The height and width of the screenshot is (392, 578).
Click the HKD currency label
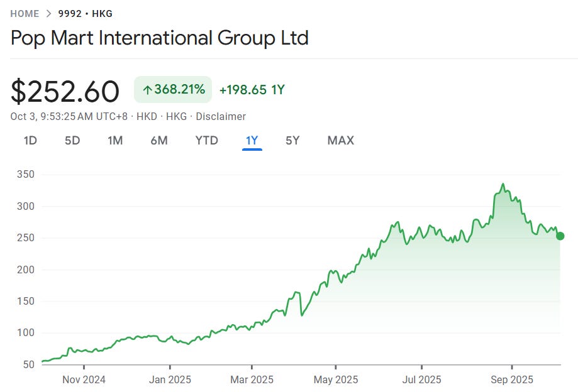(x=147, y=116)
